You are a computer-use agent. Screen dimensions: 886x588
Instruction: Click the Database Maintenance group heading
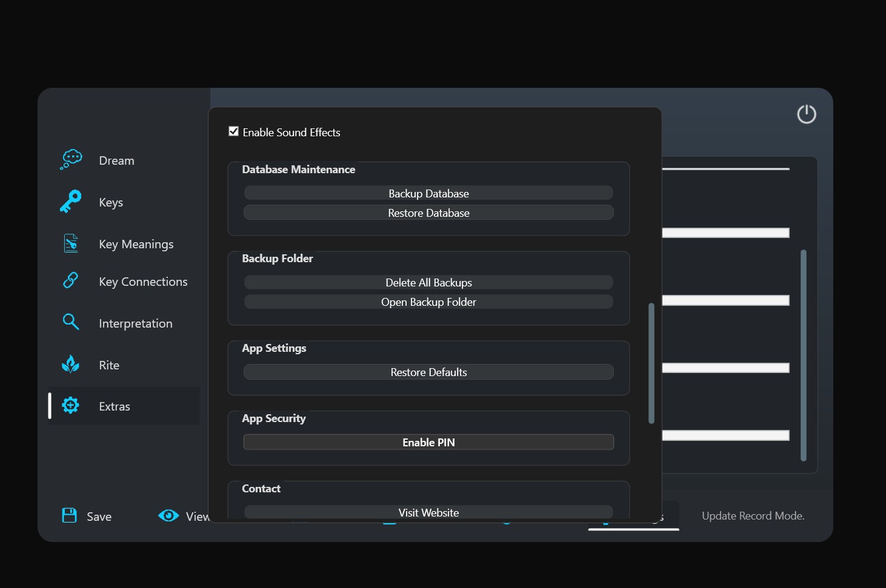[x=299, y=170]
